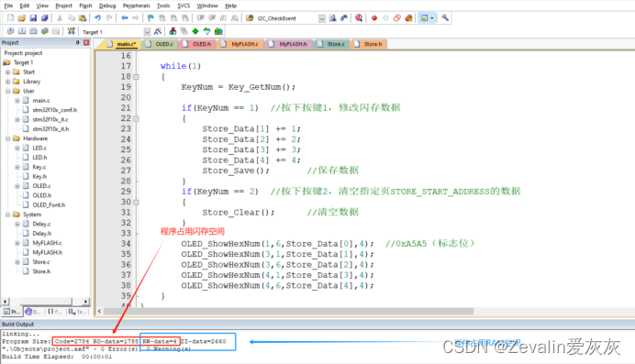Start the debug session from the toolbar
The image size is (635, 364).
coord(359,17)
